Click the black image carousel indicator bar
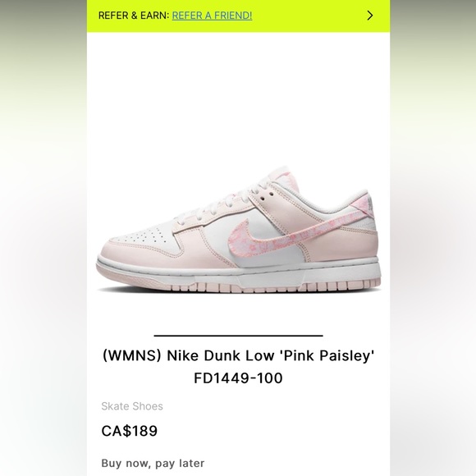The height and width of the screenshot is (476, 476). click(238, 336)
